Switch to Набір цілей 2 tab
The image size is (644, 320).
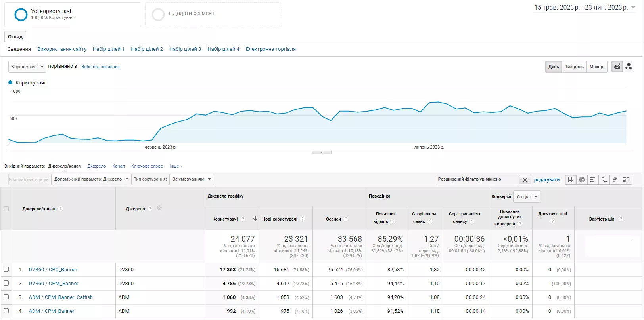coord(147,49)
